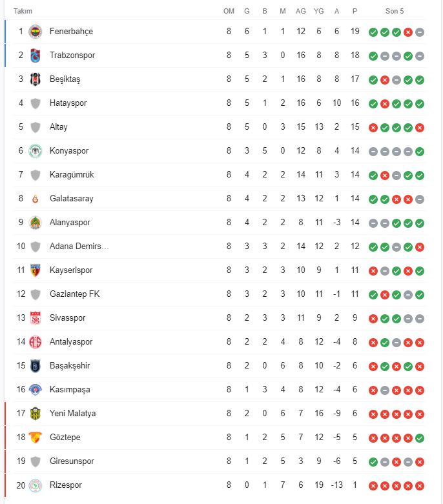Image resolution: width=443 pixels, height=504 pixels.
Task: Click the Konyaspor club crest
Action: (35, 151)
